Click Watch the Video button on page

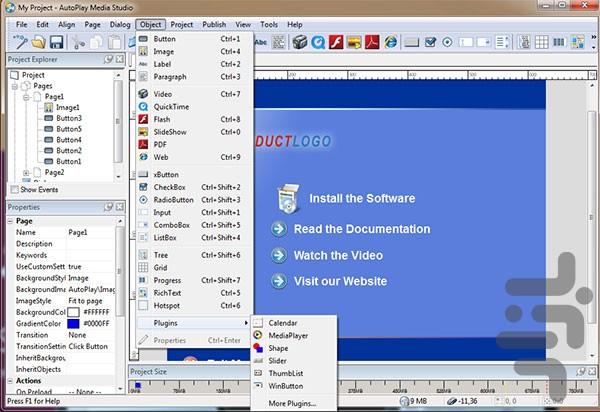pos(327,255)
